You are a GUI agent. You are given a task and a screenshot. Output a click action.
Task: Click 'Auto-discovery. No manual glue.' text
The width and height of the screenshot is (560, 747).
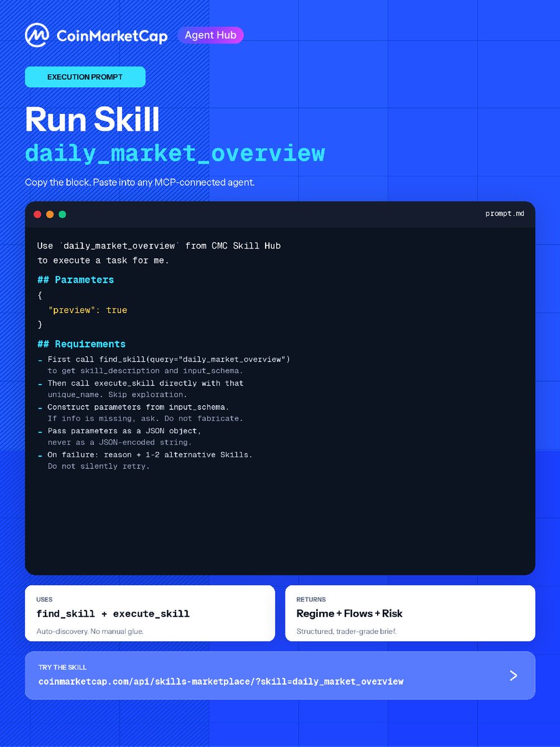(90, 631)
